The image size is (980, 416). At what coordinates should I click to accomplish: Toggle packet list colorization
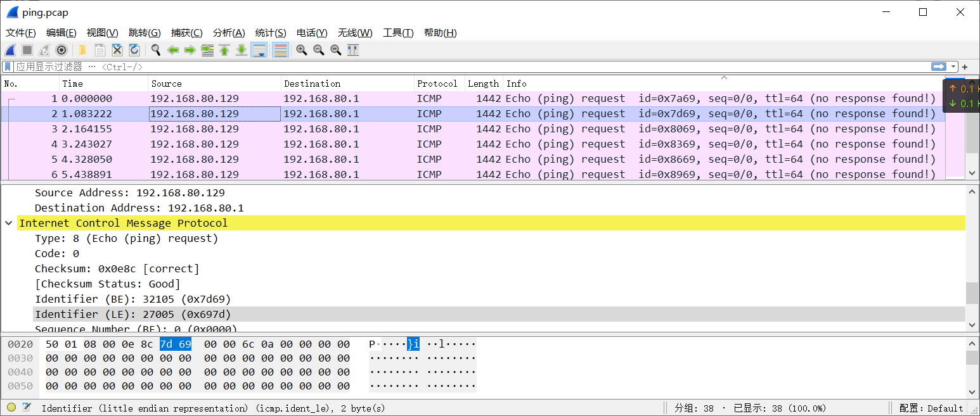tap(280, 50)
